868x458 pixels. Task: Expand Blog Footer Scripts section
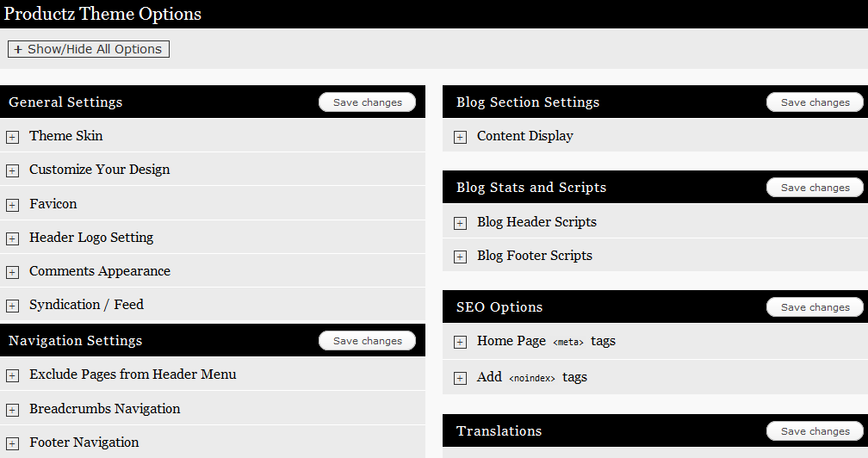[460, 257]
